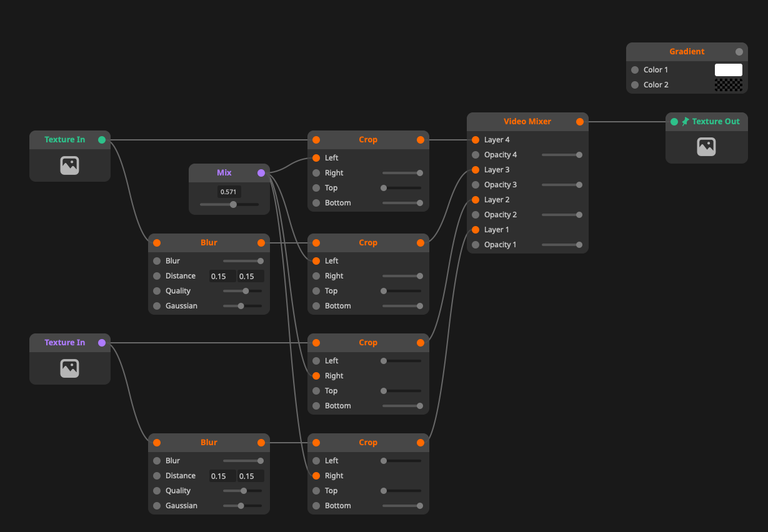Click the Layer 4 input port on Video Mixer
Screen dimensions: 768x532
coord(476,140)
